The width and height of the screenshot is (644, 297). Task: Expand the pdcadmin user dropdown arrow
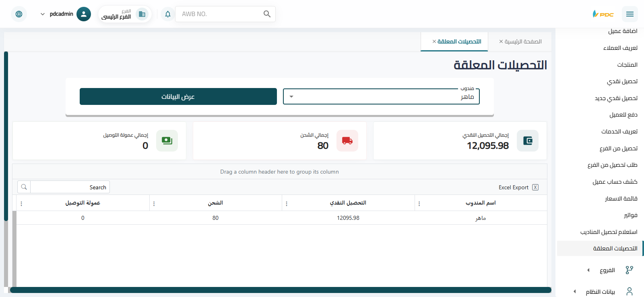(x=43, y=14)
